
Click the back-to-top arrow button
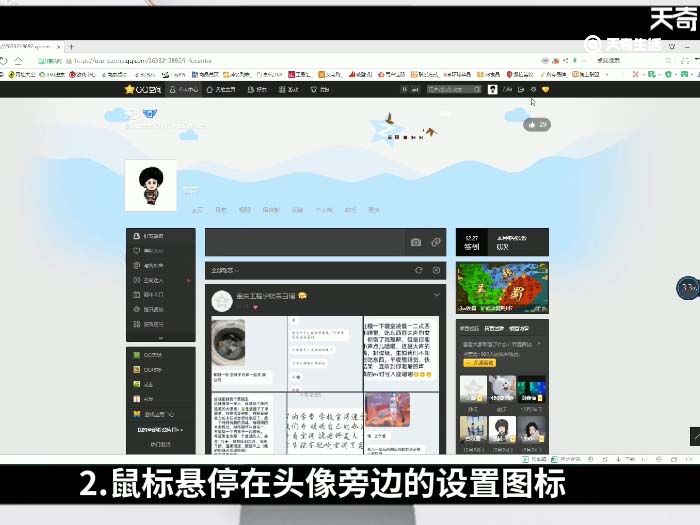click(695, 436)
